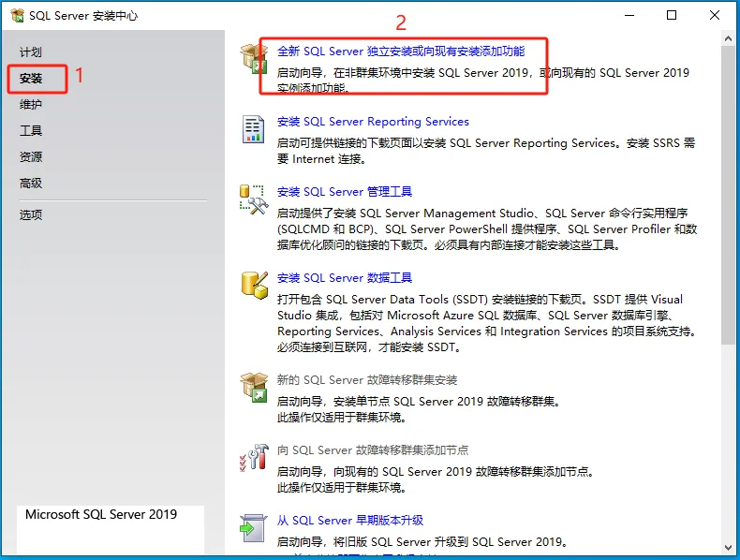Click the management tools hammer icon
Viewport: 740px width, 560px height.
pyautogui.click(x=254, y=199)
